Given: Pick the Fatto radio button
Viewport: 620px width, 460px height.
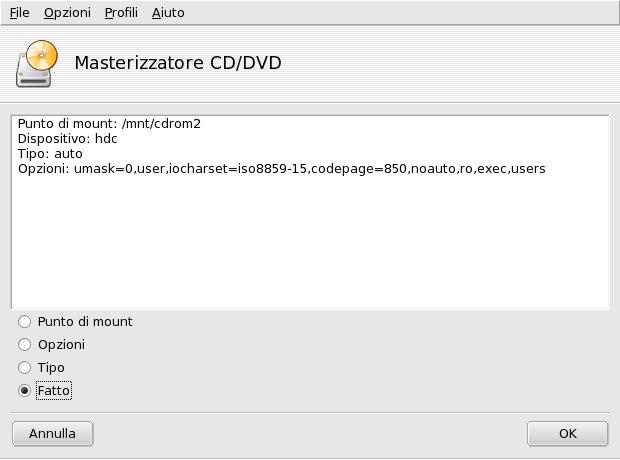Looking at the screenshot, I should tap(25, 391).
